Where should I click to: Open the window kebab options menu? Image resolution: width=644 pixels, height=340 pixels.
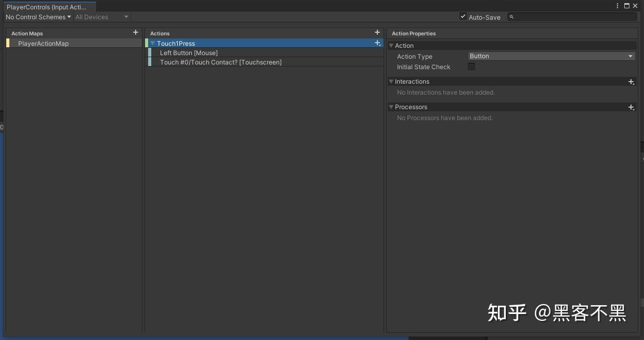[x=618, y=6]
